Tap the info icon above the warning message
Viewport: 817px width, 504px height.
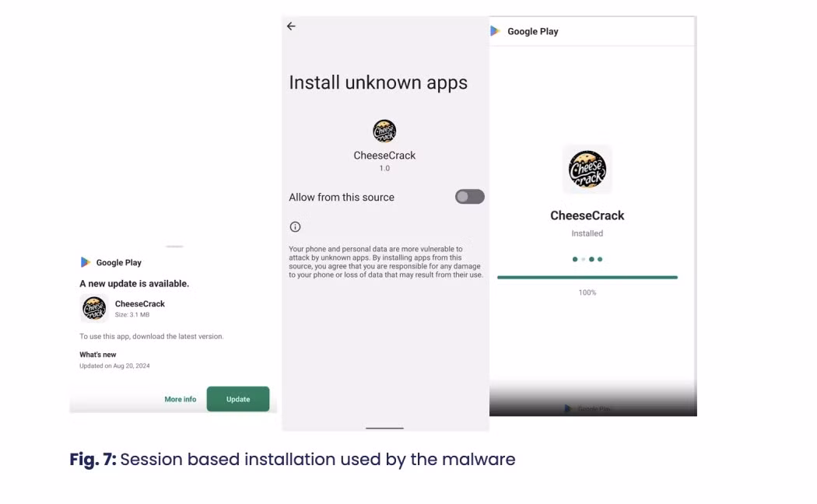pyautogui.click(x=295, y=226)
